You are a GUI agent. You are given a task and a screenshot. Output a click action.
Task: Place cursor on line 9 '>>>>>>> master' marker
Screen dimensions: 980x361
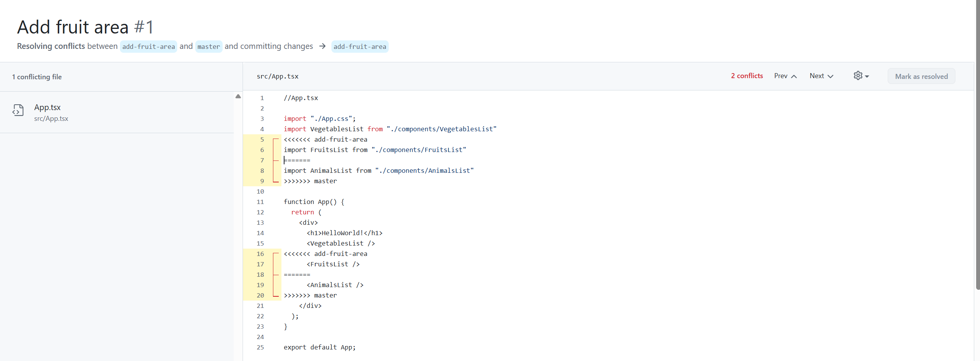[310, 181]
